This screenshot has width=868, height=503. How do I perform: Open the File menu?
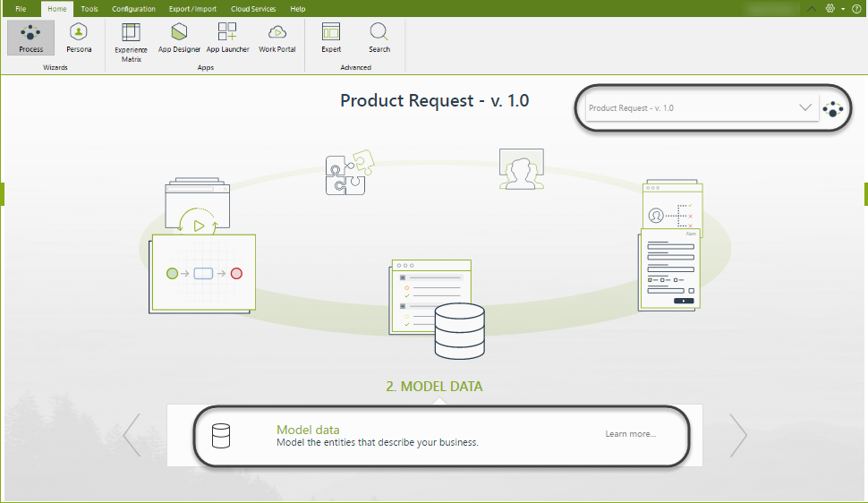[x=21, y=9]
